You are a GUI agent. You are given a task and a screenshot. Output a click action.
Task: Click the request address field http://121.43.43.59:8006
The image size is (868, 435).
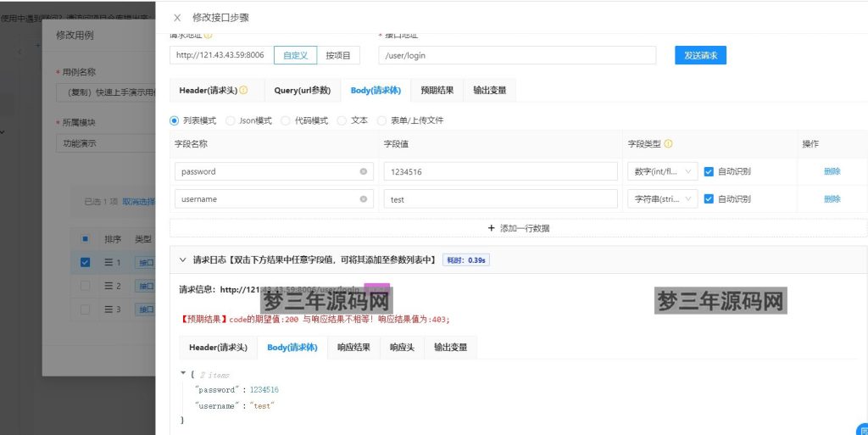point(221,55)
